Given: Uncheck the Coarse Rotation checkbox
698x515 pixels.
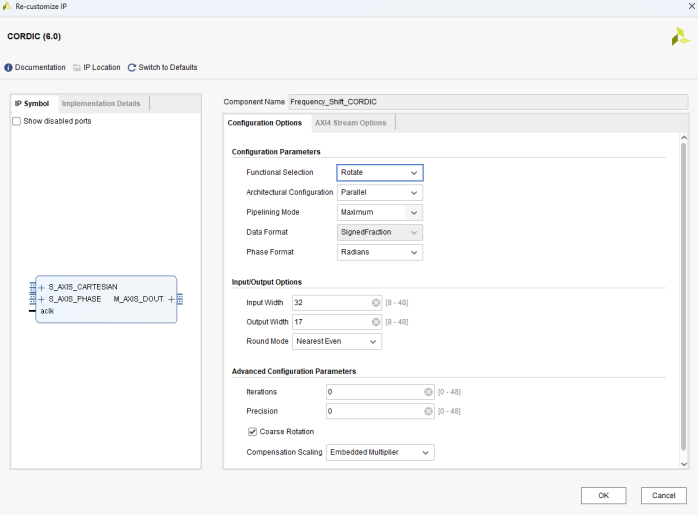Looking at the screenshot, I should 252,432.
